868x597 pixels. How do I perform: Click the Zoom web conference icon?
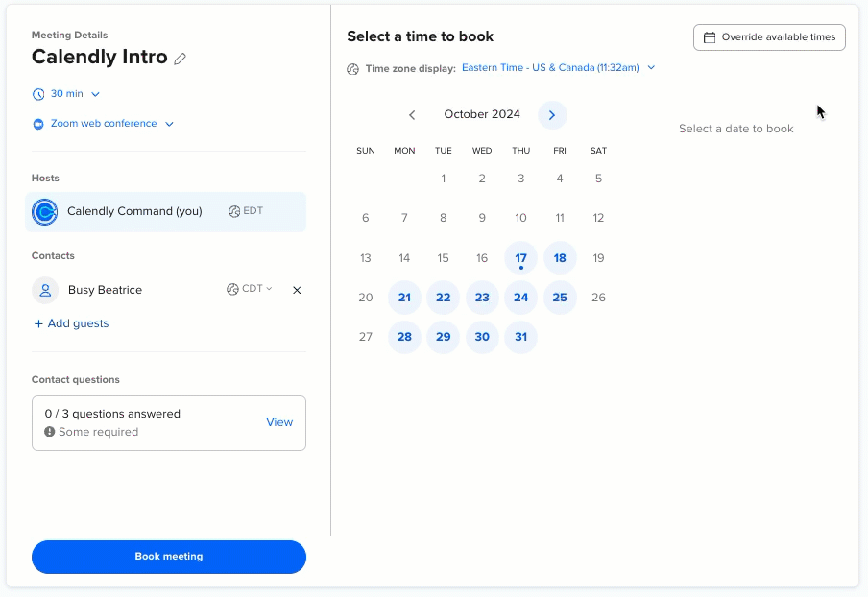[38, 123]
